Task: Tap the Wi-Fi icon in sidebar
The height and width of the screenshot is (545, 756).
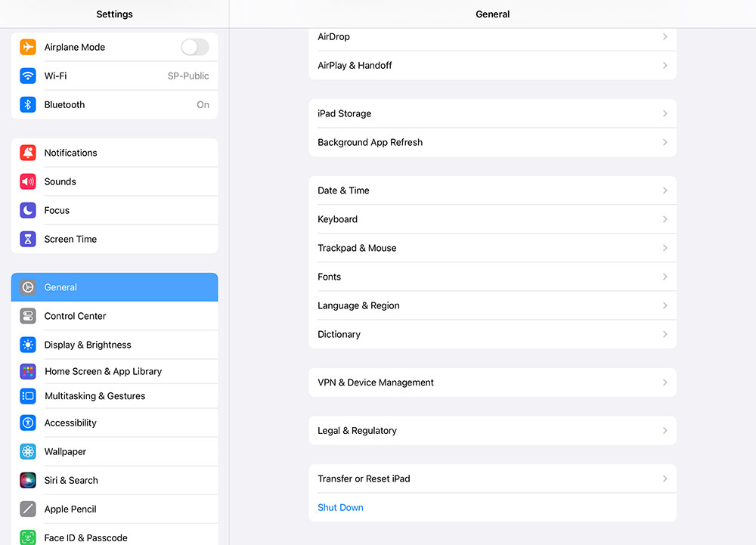Action: pyautogui.click(x=28, y=76)
